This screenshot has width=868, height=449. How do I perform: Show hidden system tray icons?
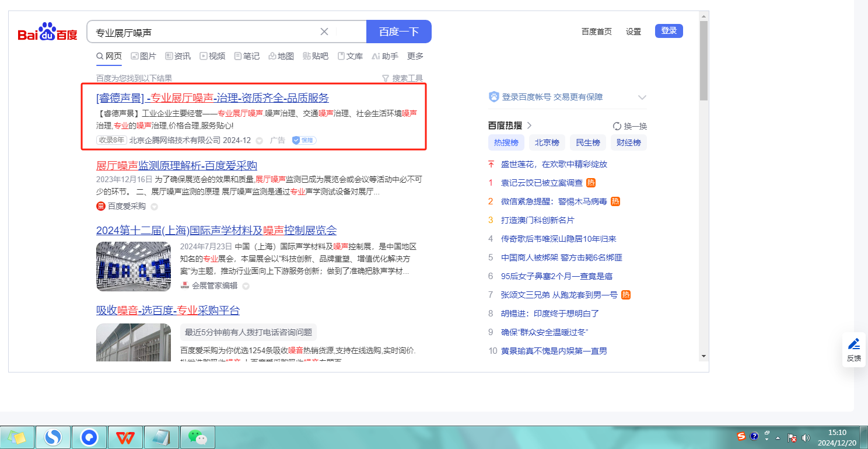(x=779, y=437)
